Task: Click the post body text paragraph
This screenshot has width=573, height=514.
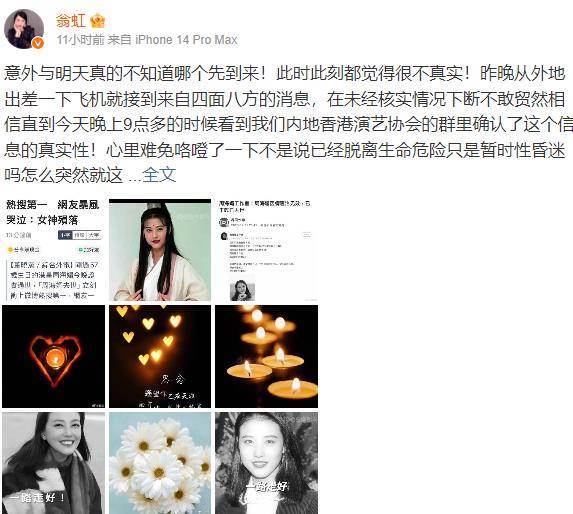Action: pyautogui.click(x=285, y=124)
